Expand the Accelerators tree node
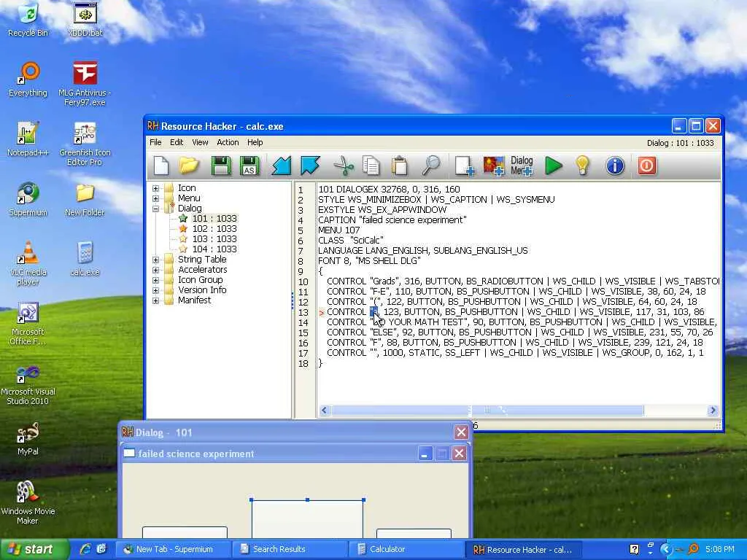Screen dimensions: 747x560 point(156,270)
